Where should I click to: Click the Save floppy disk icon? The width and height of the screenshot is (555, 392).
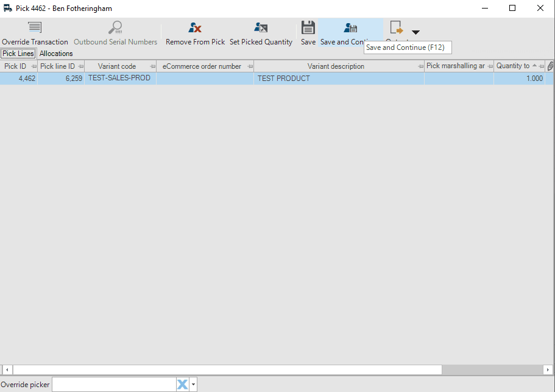pyautogui.click(x=308, y=27)
